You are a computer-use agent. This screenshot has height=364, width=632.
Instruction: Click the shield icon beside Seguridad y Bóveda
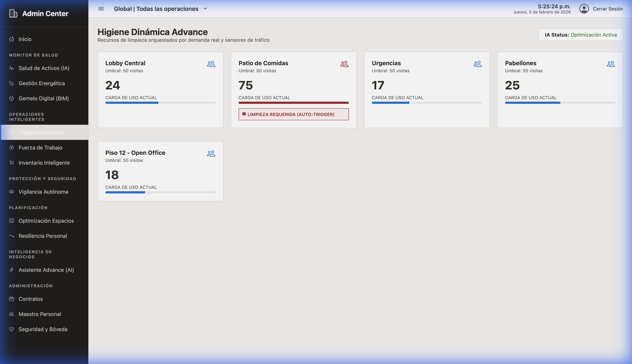click(x=12, y=329)
